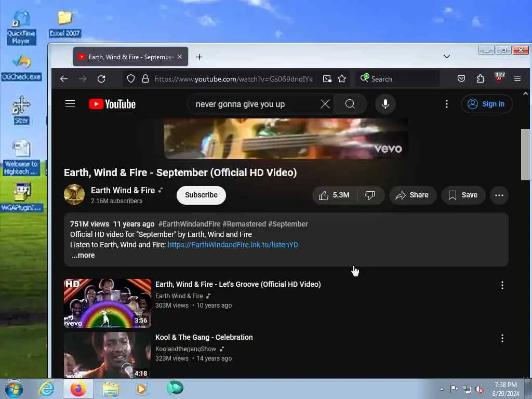Click the Share button
This screenshot has width=532, height=399.
(412, 195)
